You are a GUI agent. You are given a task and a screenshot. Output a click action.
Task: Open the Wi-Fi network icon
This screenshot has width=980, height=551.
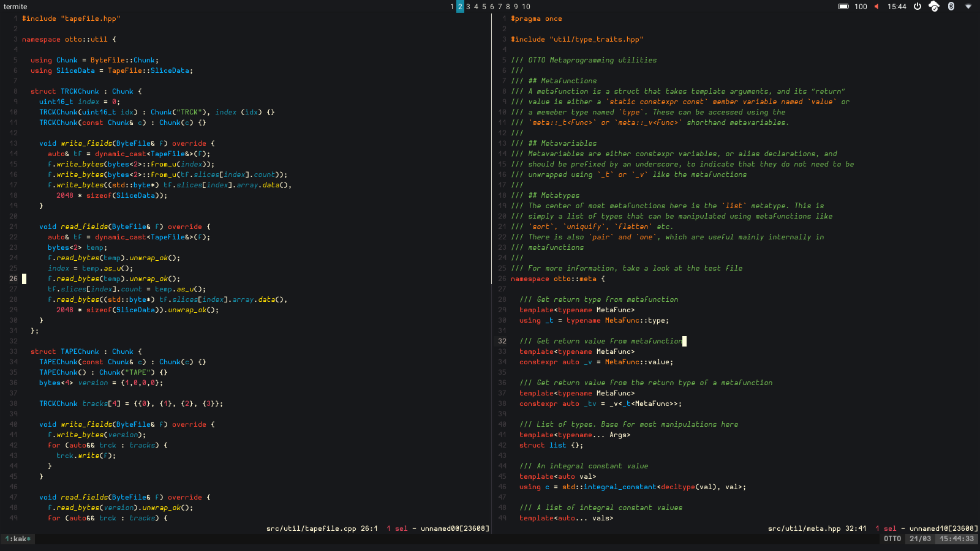point(968,7)
